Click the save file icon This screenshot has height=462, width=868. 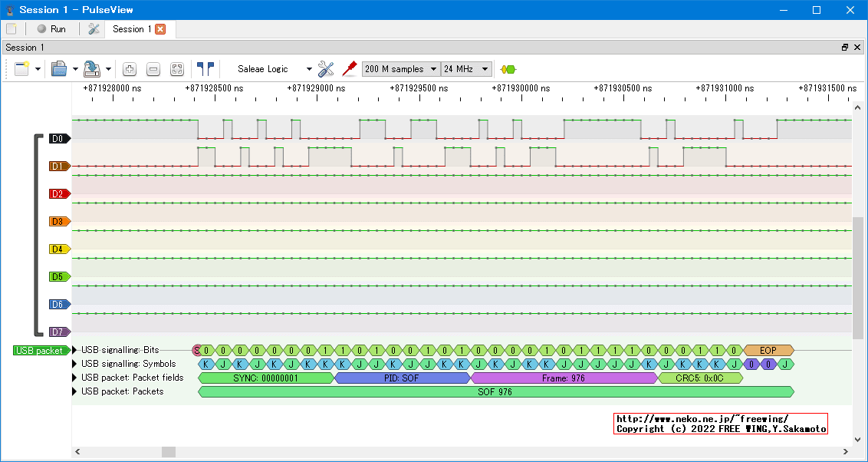click(92, 69)
